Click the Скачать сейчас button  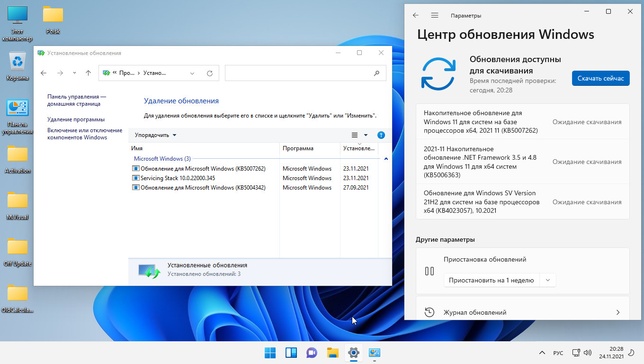[601, 78]
